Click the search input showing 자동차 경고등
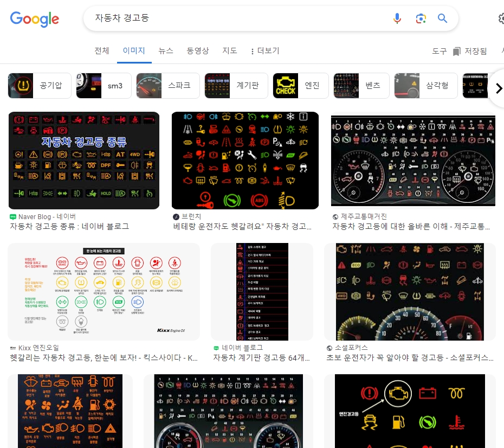The height and width of the screenshot is (448, 504). (163, 18)
